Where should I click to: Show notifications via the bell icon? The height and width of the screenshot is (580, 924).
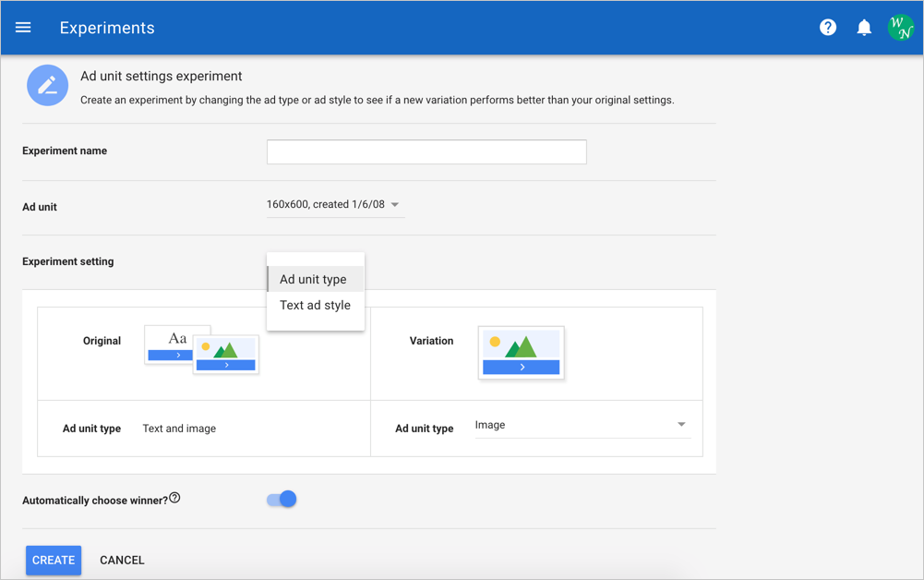tap(864, 28)
